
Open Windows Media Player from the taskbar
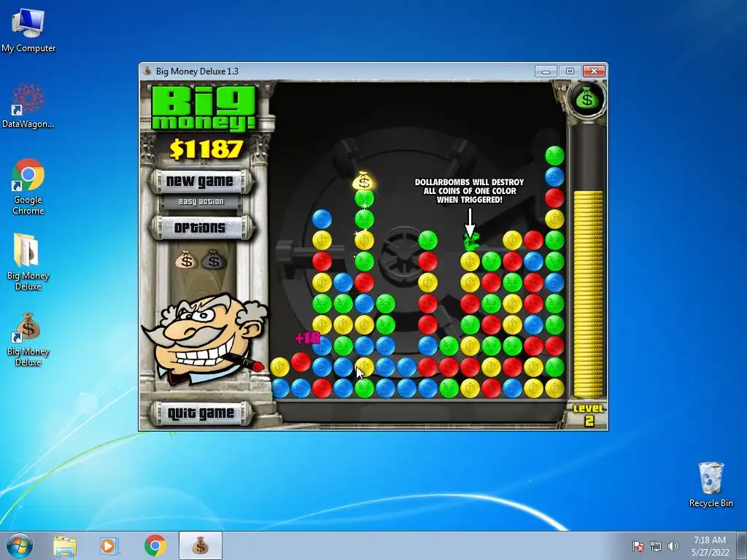coord(109,545)
